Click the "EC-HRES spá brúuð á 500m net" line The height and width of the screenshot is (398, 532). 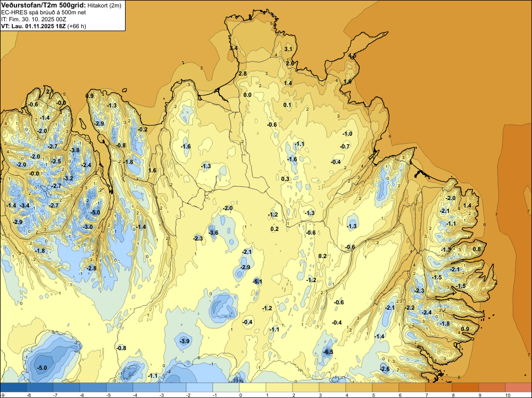point(44,13)
